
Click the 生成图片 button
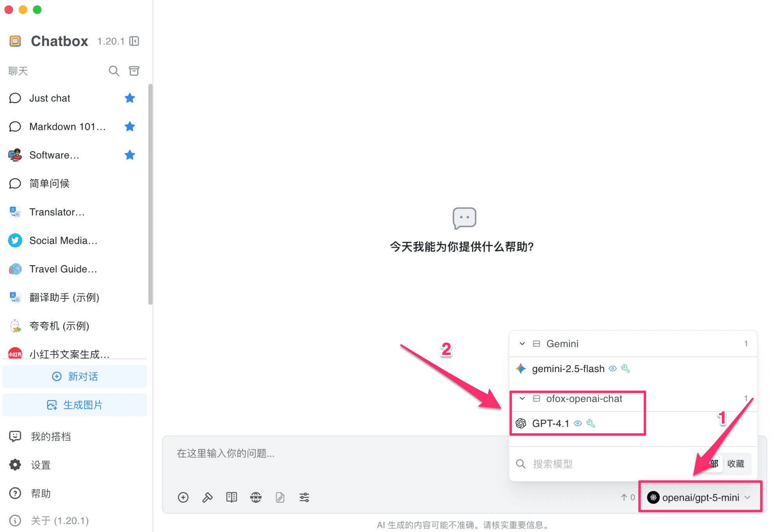point(75,404)
